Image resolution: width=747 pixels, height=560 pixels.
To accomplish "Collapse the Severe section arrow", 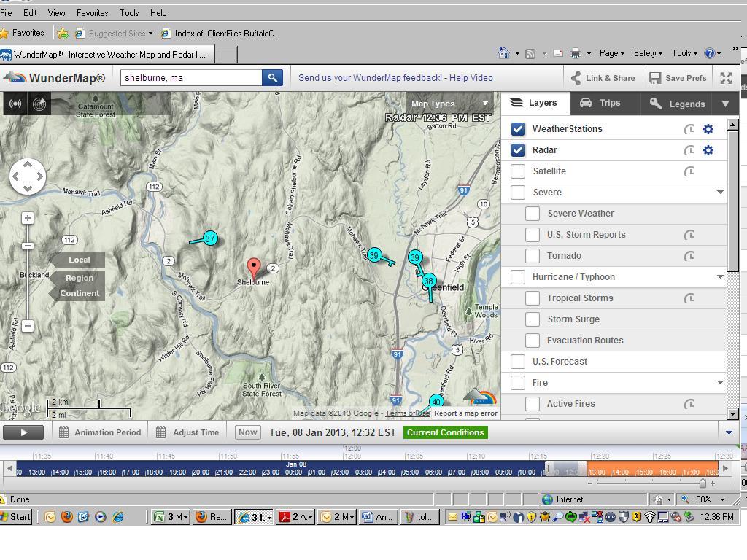I will coord(720,192).
